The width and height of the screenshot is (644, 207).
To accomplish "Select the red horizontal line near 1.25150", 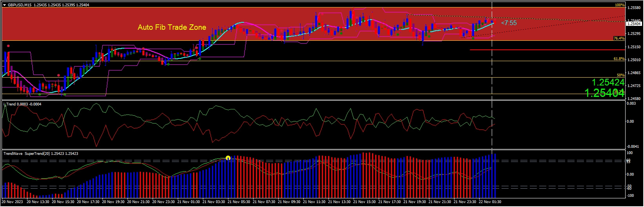I will pyautogui.click(x=547, y=50).
